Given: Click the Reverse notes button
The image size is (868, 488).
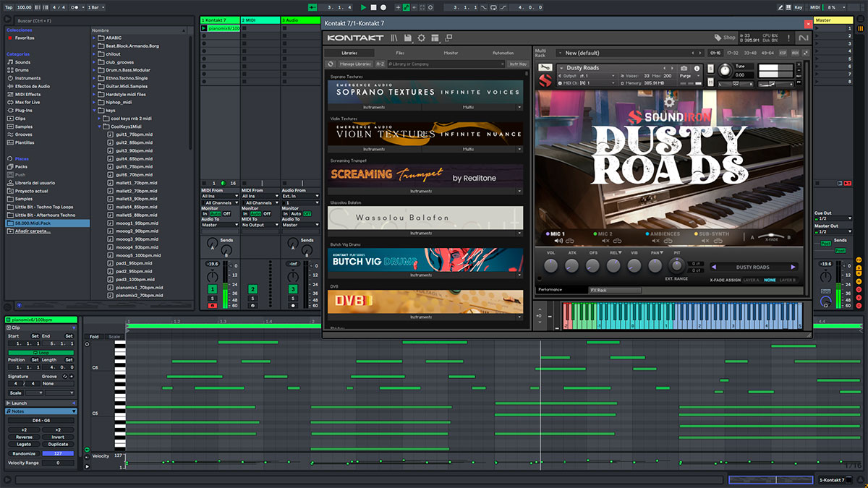Looking at the screenshot, I should (x=24, y=437).
